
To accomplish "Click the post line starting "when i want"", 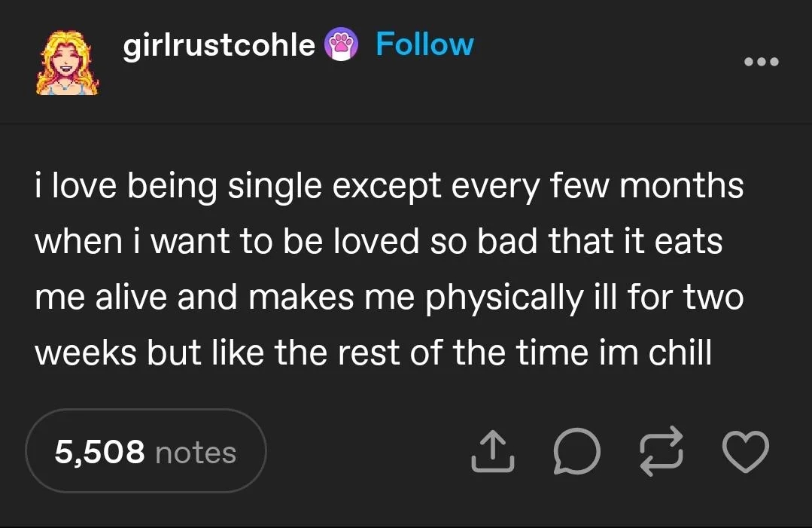I will pos(379,242).
